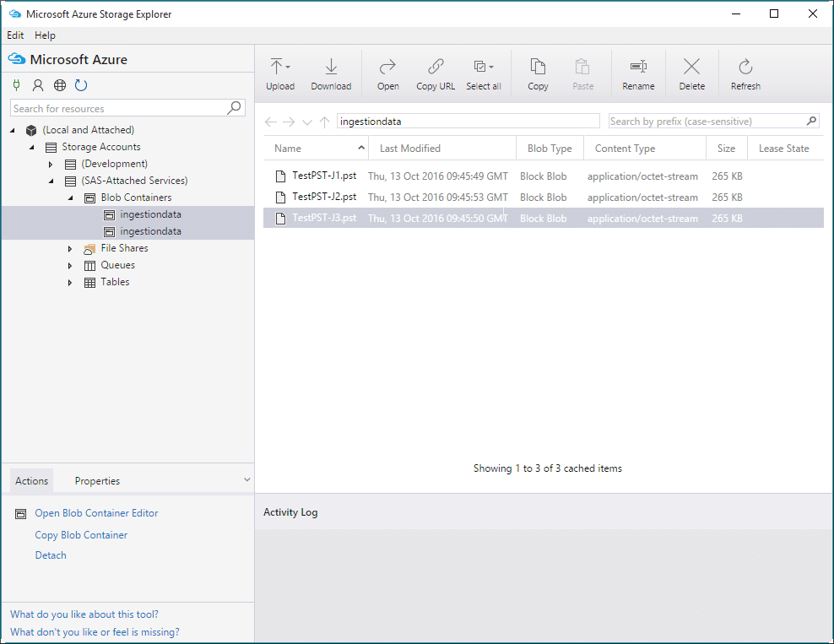Expand the File Shares node
834x644 pixels.
click(x=70, y=249)
